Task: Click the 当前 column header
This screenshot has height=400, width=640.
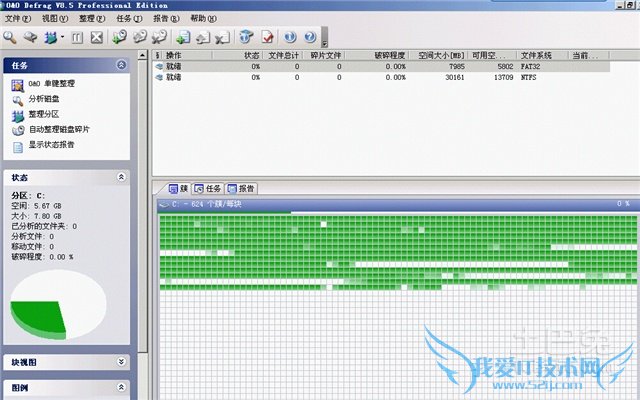Action: tap(589, 55)
